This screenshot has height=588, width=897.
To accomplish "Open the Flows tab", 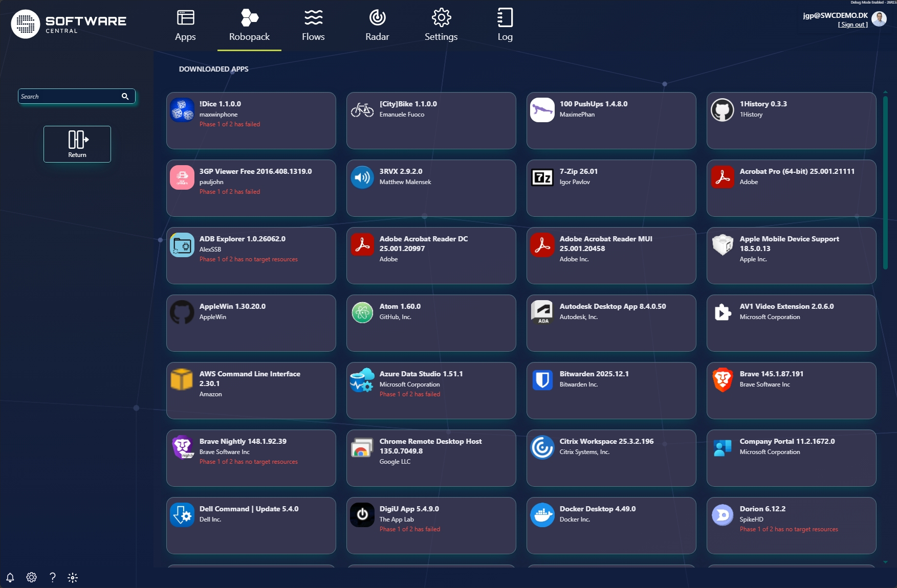I will coord(313,26).
